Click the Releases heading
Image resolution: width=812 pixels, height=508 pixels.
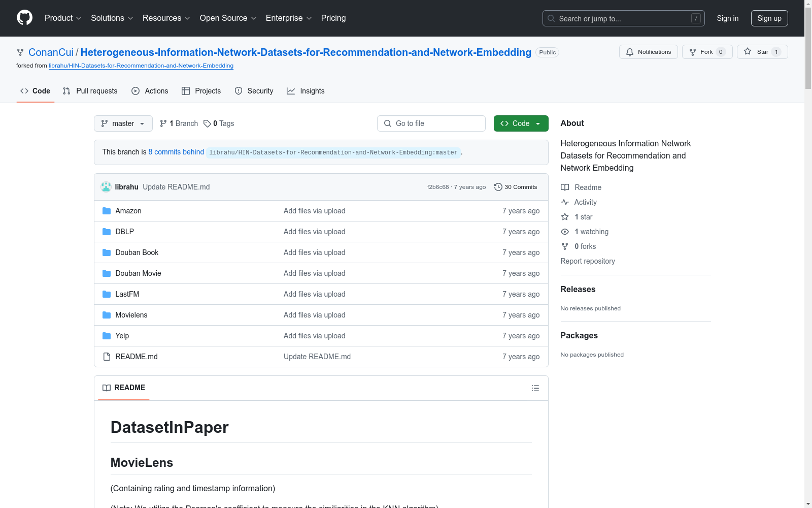(x=578, y=289)
